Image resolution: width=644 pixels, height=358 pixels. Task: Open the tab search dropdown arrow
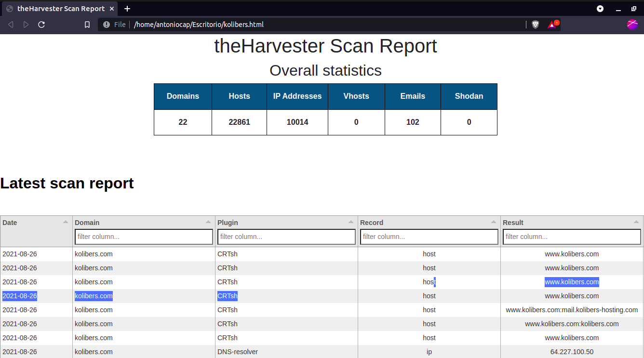(600, 9)
